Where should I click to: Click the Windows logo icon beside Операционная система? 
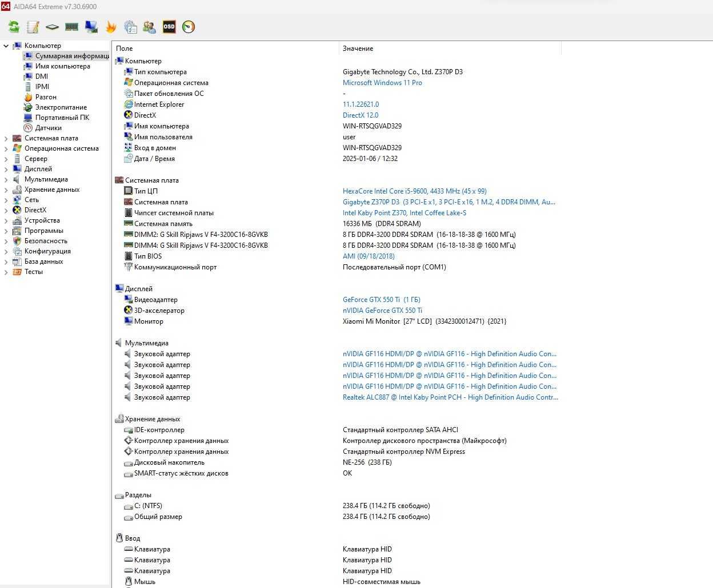[x=129, y=83]
